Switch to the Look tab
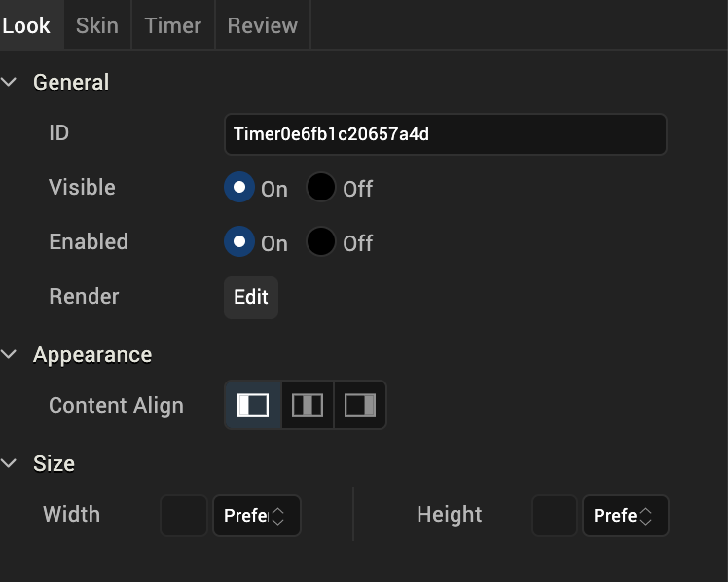728x582 pixels. coord(26,25)
